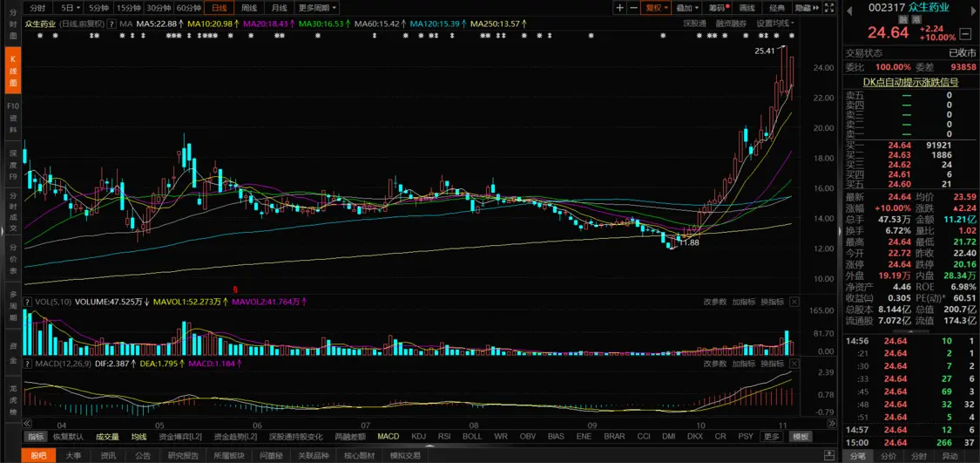
Task: Expand left sidebar collapse arrow
Action: point(2,230)
